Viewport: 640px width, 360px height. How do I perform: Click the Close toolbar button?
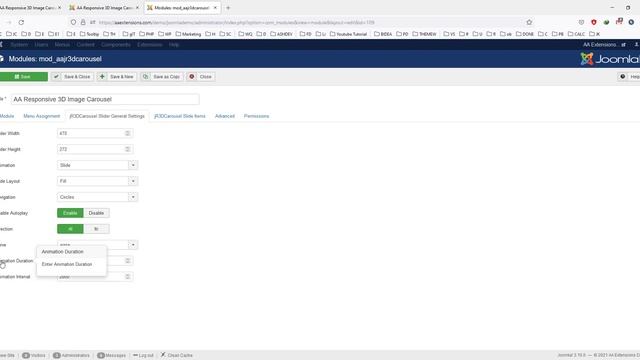(201, 77)
